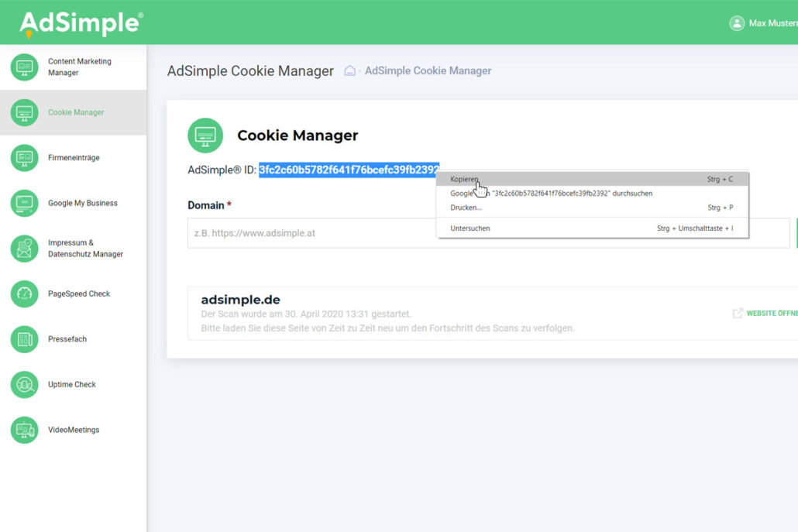Viewport: 798px width, 532px height.
Task: Open the WEBSITE ÖFFNEN link
Action: pyautogui.click(x=765, y=314)
